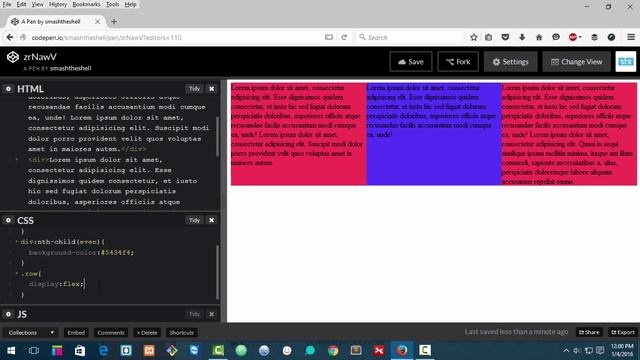The height and width of the screenshot is (360, 640).
Task: Delete this pen
Action: (147, 333)
